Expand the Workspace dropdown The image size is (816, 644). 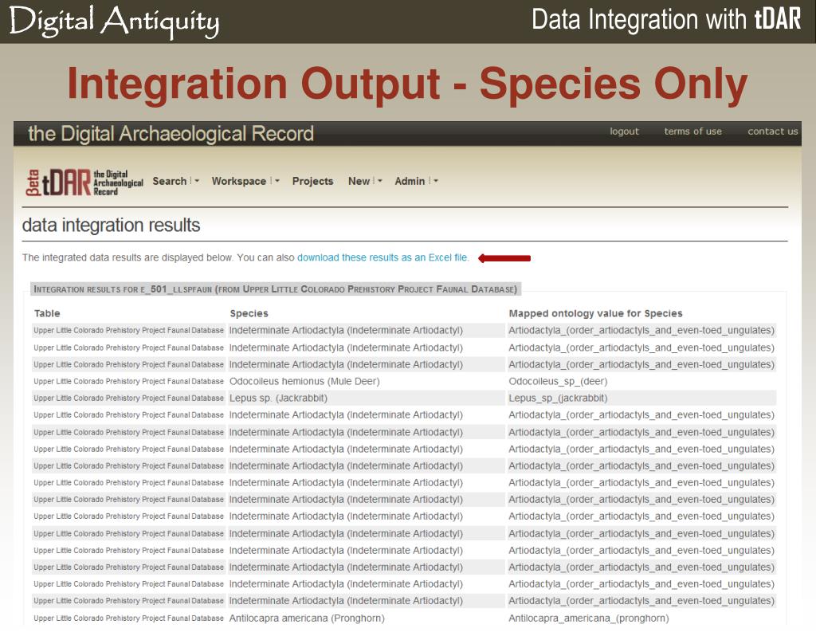coord(245,181)
